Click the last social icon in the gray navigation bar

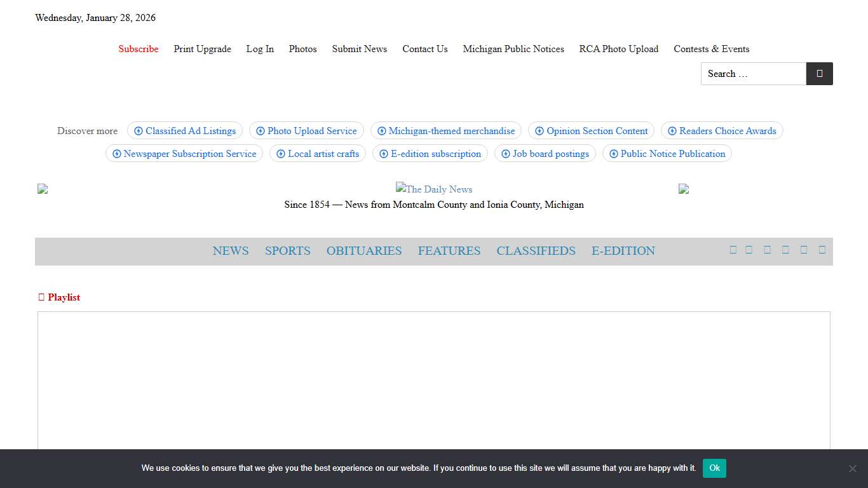pos(822,250)
